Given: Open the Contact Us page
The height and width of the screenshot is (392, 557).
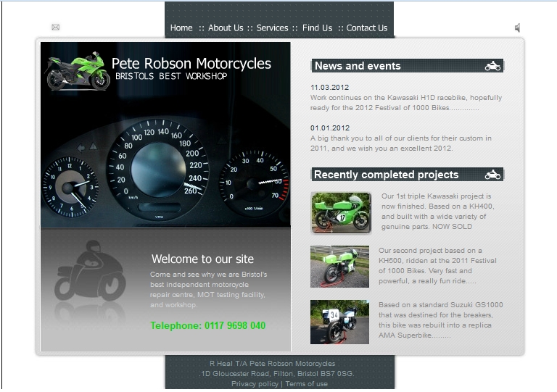Looking at the screenshot, I should (366, 28).
